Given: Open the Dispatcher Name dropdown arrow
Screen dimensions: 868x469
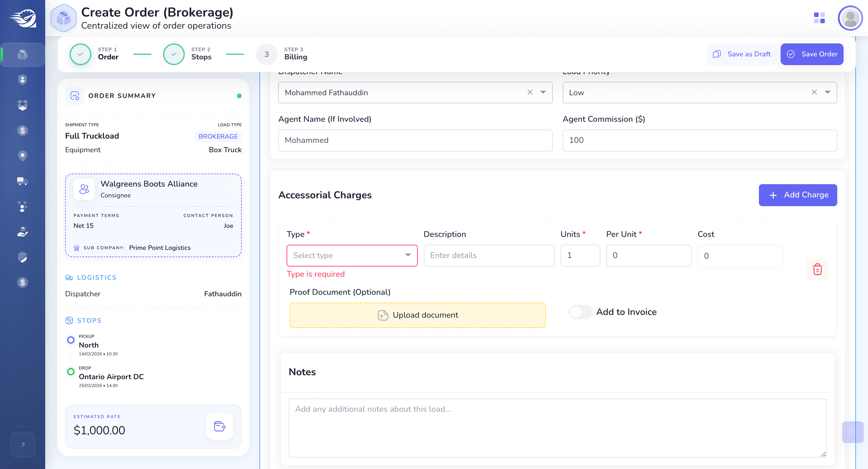Looking at the screenshot, I should click(543, 92).
